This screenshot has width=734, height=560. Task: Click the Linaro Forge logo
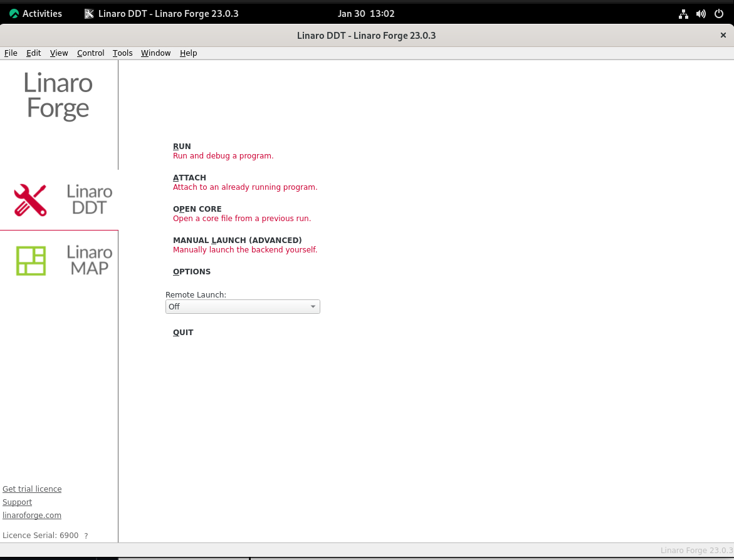point(58,96)
